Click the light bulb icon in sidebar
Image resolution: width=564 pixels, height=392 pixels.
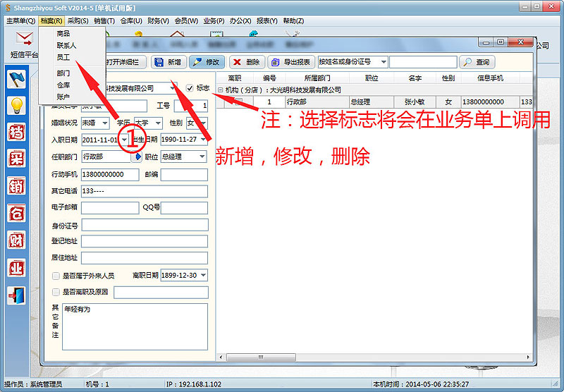click(16, 106)
